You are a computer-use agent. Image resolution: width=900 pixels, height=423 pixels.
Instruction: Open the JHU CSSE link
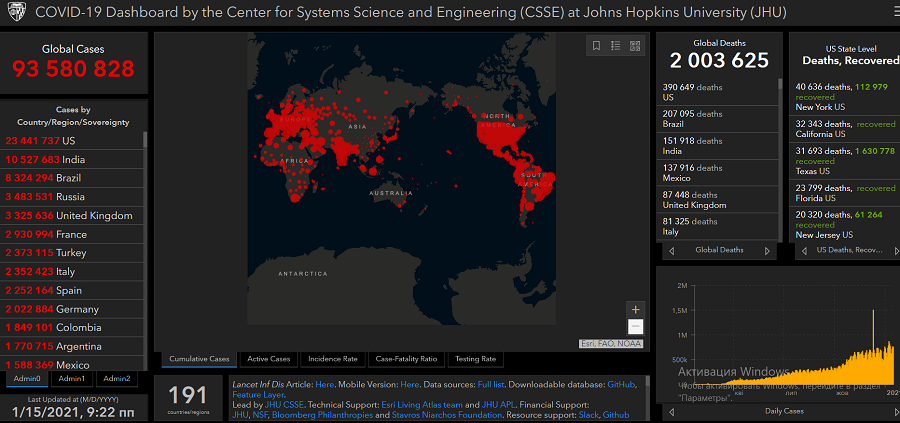click(285, 405)
